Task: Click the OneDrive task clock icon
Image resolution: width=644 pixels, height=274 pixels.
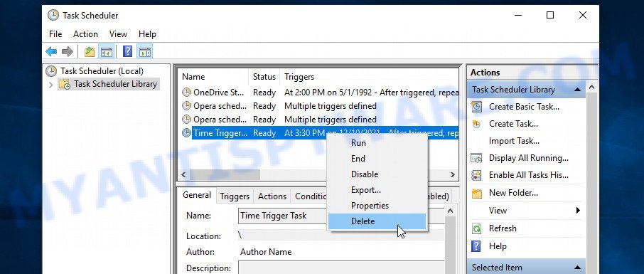Action: [x=186, y=92]
